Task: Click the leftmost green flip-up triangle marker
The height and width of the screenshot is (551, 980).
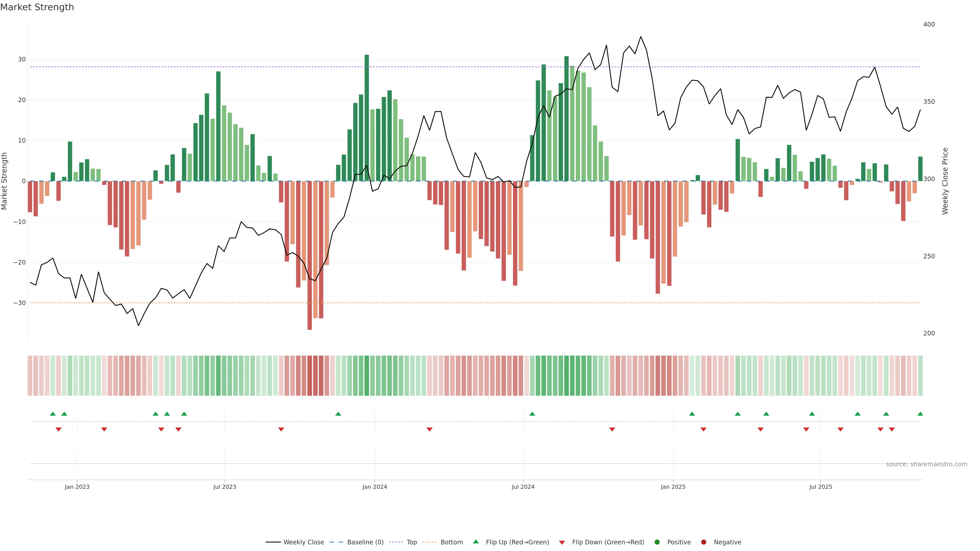Action: [x=53, y=414]
